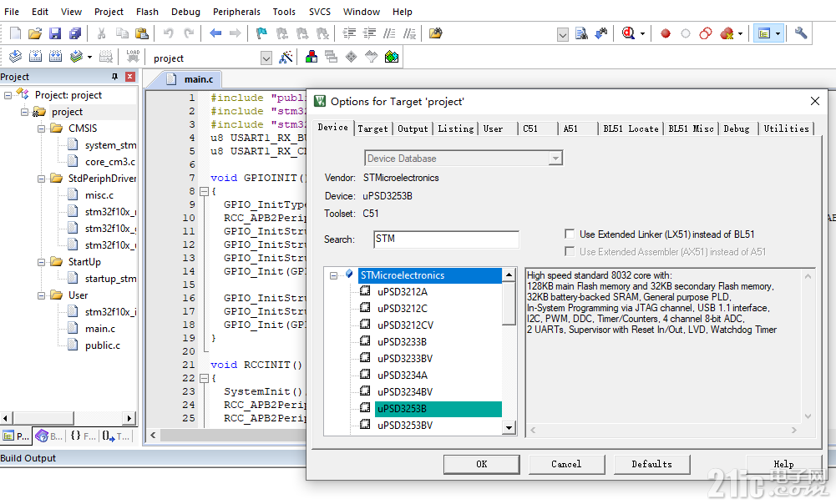
Task: Click the New file toolbar icon
Action: point(16,33)
